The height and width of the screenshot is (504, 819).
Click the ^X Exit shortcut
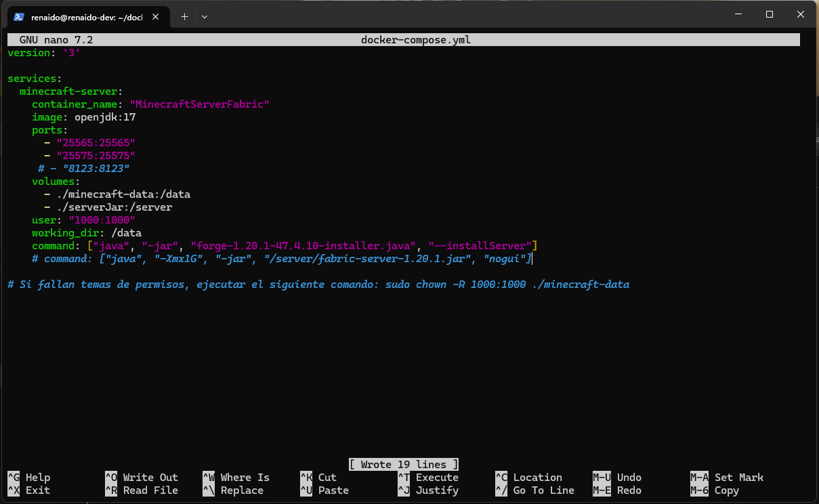coord(29,490)
